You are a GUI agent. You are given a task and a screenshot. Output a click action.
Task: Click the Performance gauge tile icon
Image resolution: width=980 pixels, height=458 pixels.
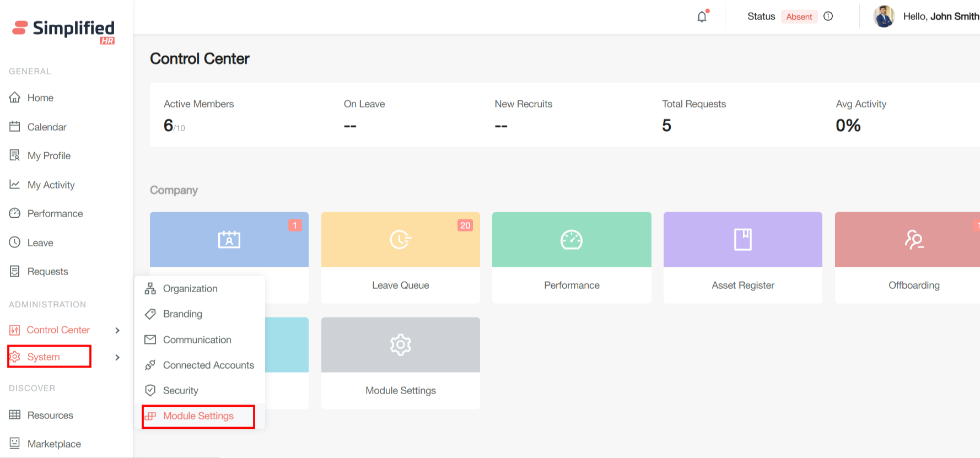(572, 240)
